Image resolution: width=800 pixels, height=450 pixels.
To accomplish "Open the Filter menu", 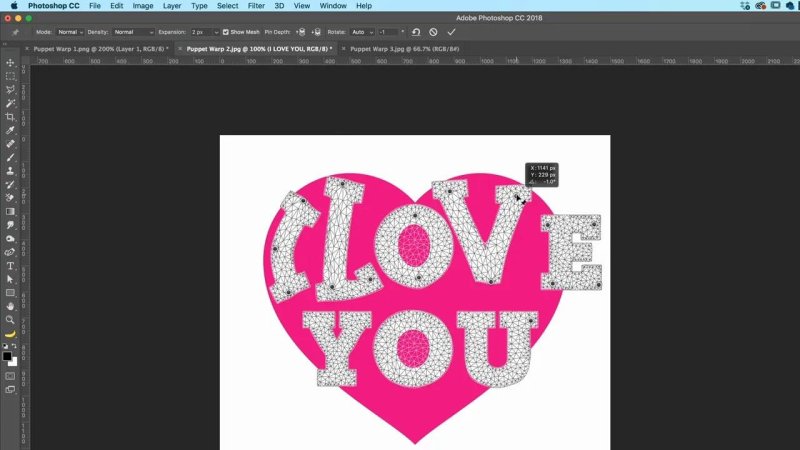I will tap(256, 6).
